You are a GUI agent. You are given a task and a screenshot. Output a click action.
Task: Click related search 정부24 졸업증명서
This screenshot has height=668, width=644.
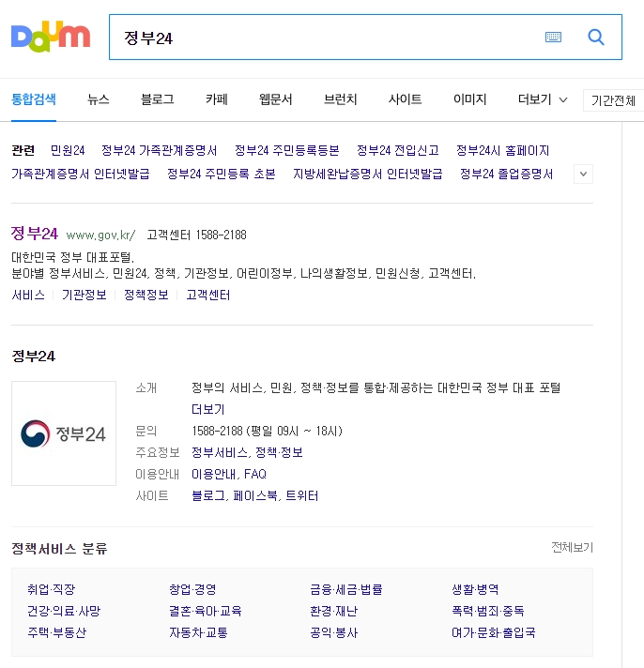click(x=506, y=174)
